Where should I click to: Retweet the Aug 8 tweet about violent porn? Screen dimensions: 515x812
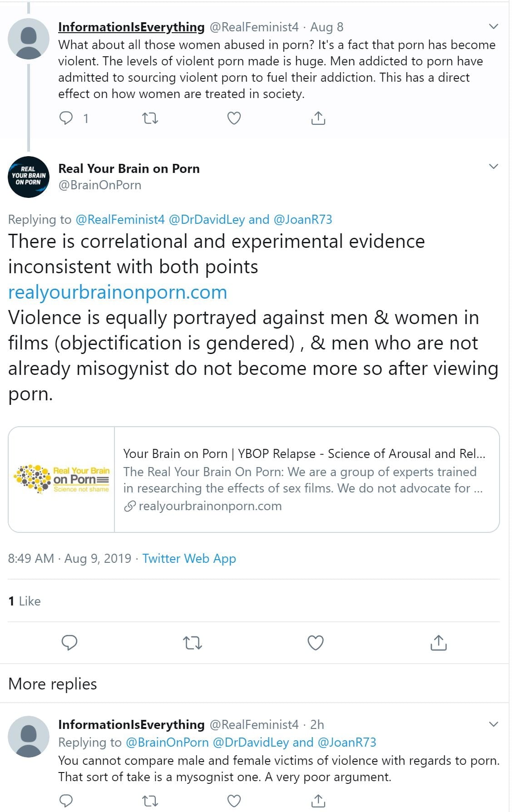150,118
